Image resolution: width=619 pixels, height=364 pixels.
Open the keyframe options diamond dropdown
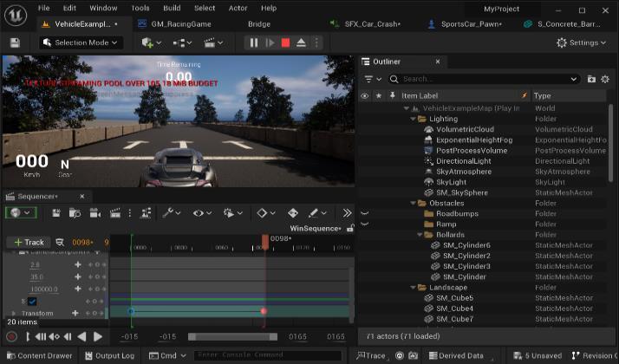click(265, 213)
